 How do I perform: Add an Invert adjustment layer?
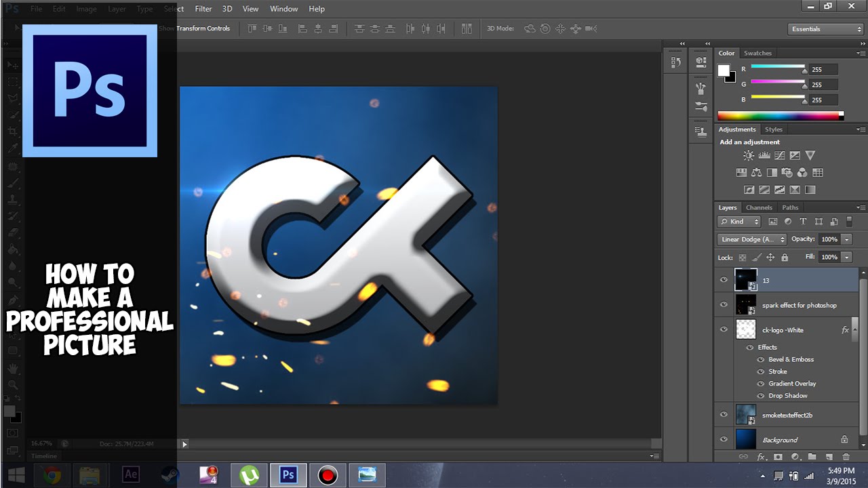click(x=749, y=190)
